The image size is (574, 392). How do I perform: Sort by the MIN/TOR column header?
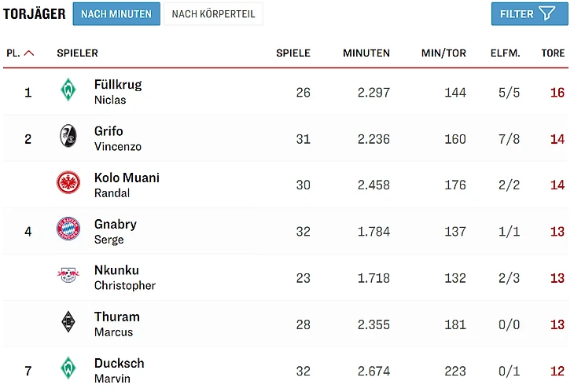click(x=443, y=53)
